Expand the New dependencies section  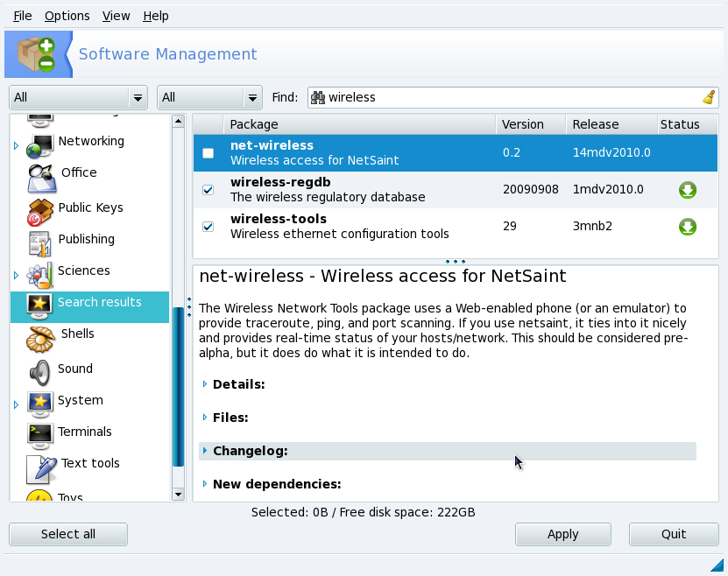tap(205, 484)
